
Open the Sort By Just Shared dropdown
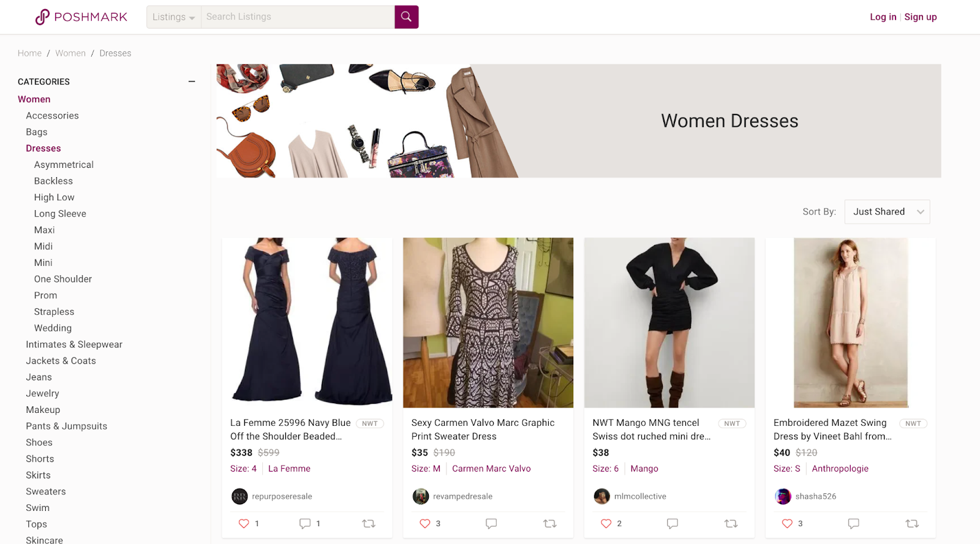[x=887, y=212]
